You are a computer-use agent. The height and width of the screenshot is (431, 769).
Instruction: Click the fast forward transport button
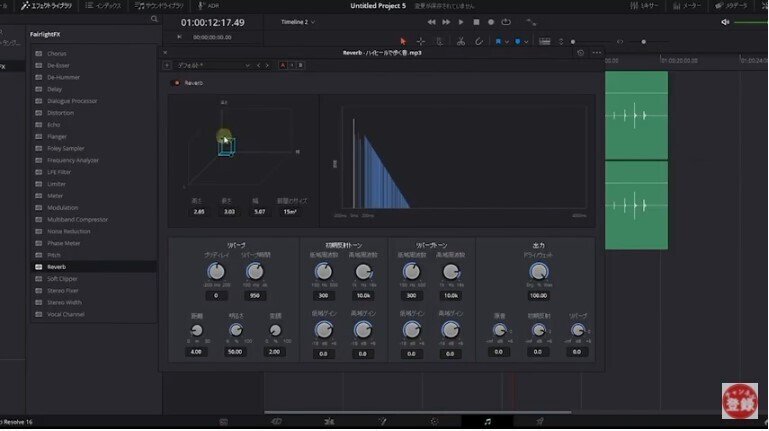click(x=446, y=22)
